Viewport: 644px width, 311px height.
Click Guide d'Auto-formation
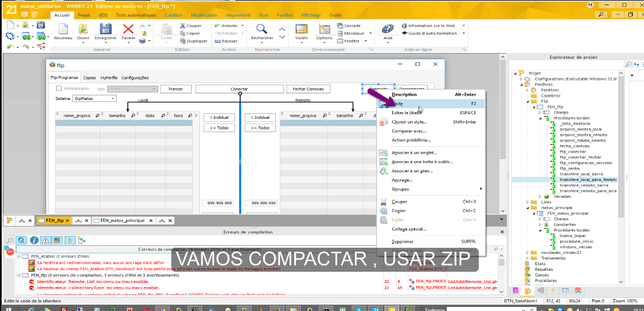(x=429, y=33)
